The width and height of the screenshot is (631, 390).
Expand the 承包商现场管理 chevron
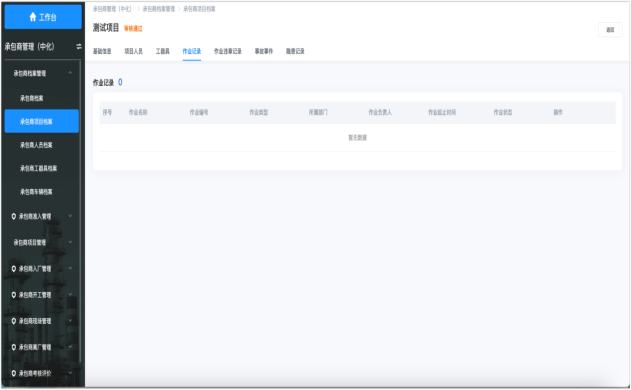pyautogui.click(x=70, y=321)
